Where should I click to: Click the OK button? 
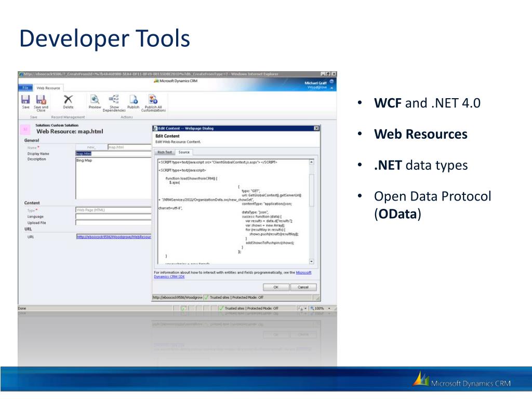coord(276,287)
